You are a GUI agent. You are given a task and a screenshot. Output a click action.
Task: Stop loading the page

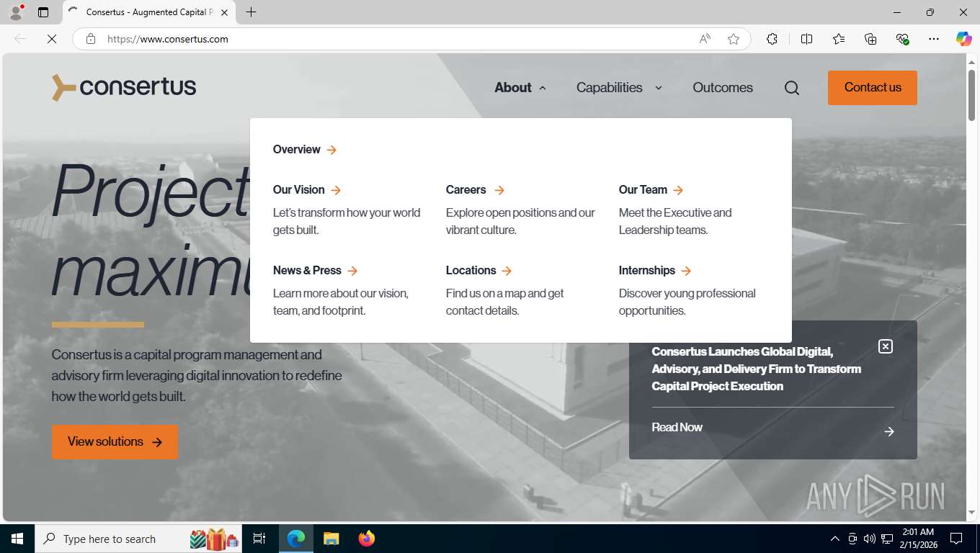pos(52,39)
